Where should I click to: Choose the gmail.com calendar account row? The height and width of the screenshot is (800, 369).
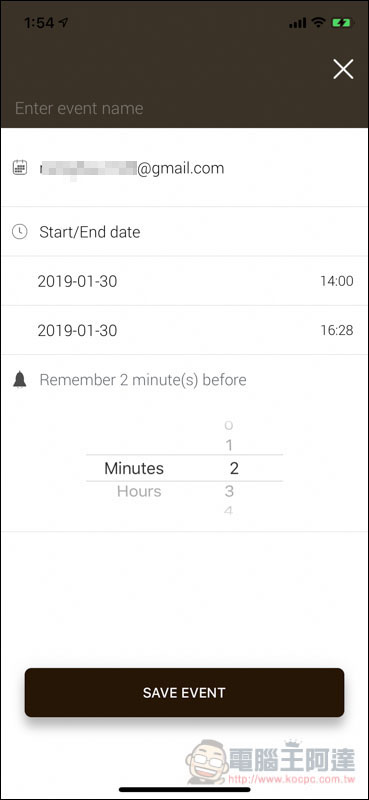tap(184, 168)
